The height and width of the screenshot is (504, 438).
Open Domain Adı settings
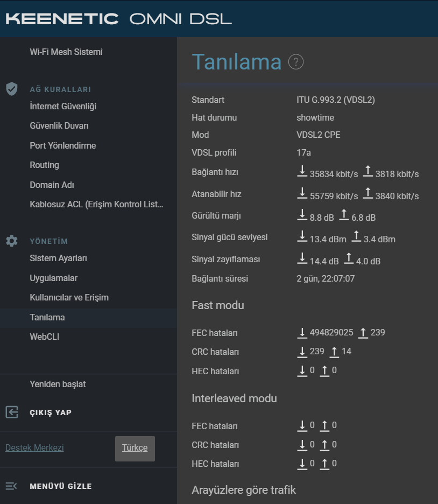[x=52, y=185]
